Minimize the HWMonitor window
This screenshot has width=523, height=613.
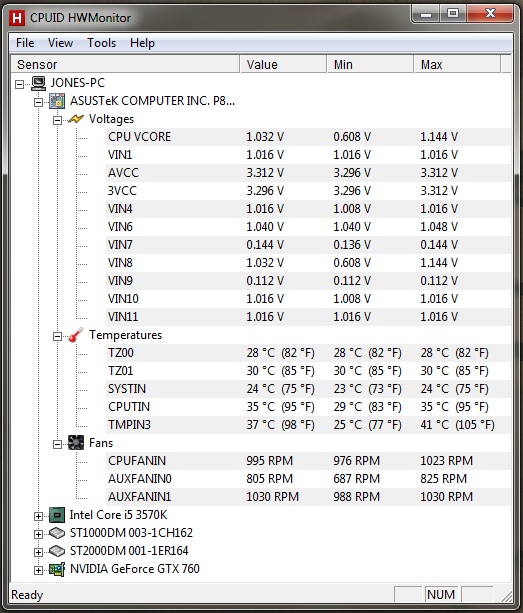coord(426,14)
